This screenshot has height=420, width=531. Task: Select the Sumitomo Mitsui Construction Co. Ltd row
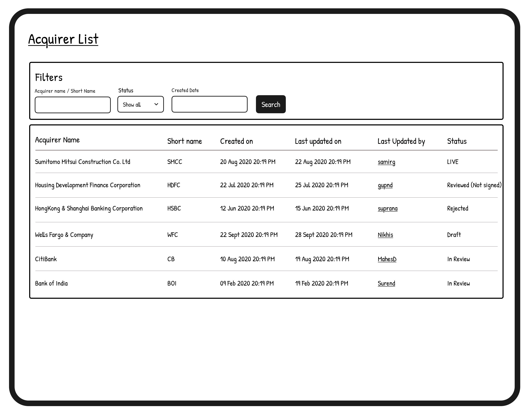pos(83,162)
